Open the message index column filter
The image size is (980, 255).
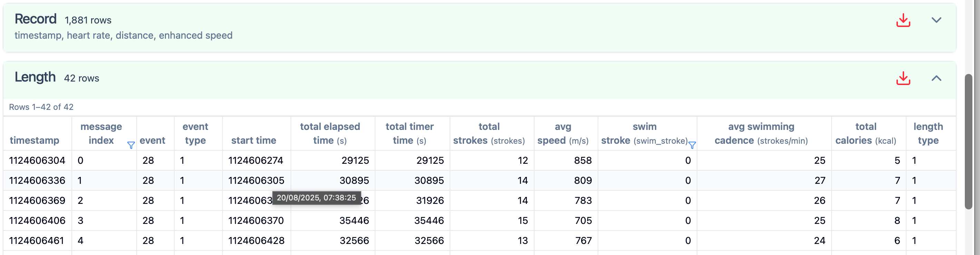coord(131,145)
